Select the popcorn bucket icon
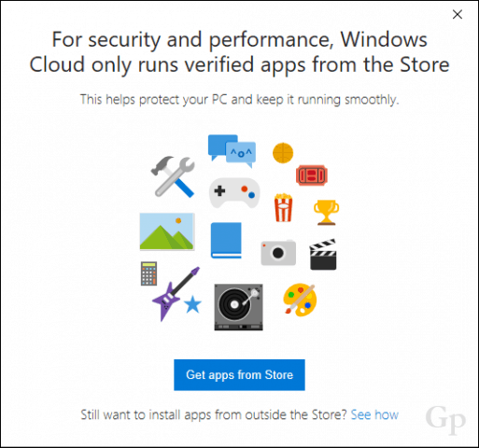Image resolution: width=479 pixels, height=448 pixels. [x=283, y=207]
